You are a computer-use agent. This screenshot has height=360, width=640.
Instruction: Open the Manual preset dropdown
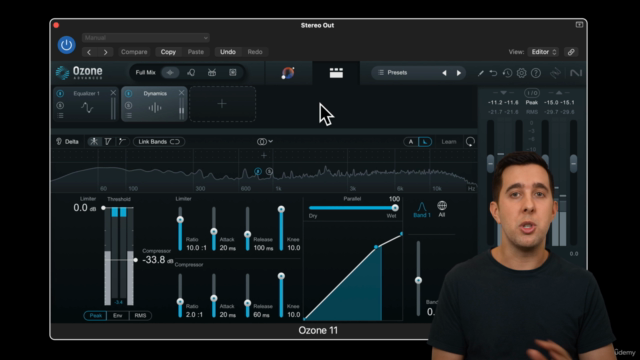point(146,38)
